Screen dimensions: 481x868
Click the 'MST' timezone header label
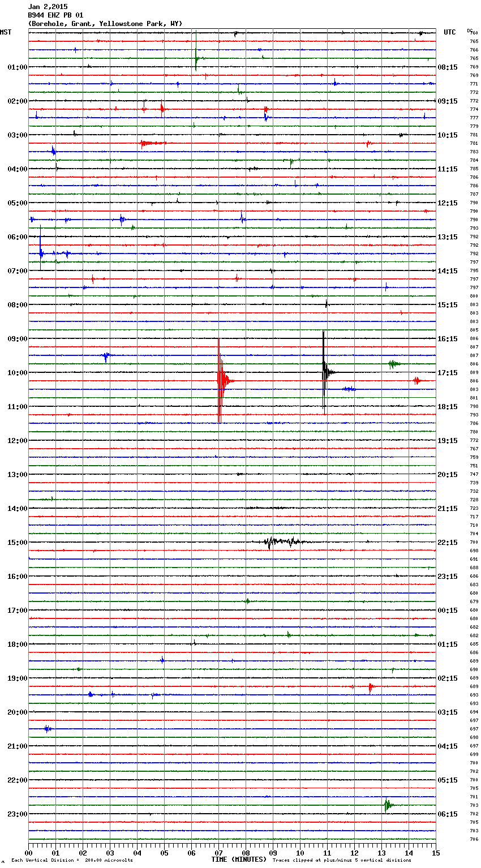[6, 32]
